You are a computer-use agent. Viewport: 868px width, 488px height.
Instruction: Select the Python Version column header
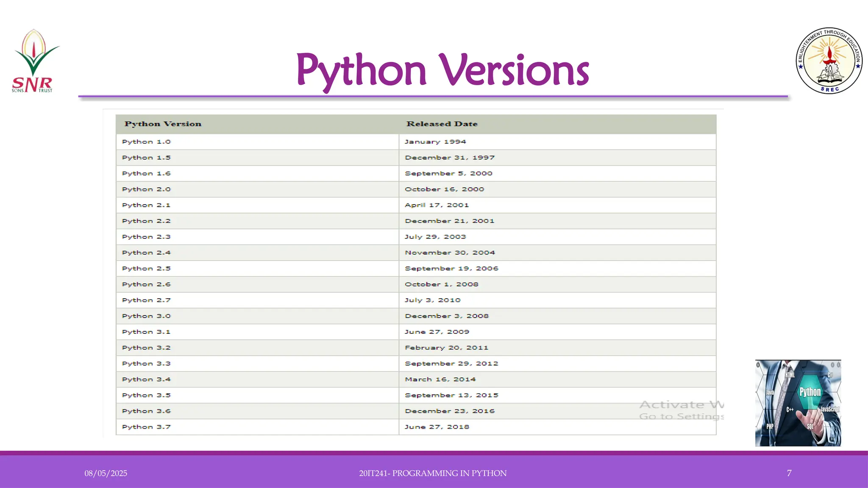point(257,124)
